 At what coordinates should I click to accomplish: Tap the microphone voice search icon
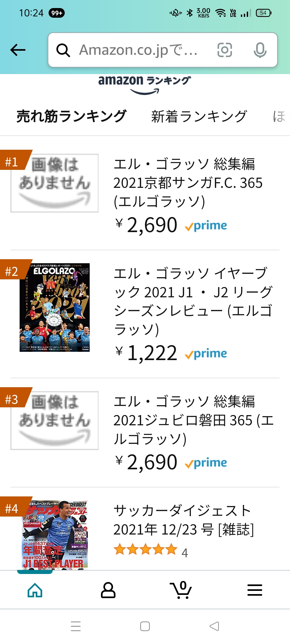[260, 50]
